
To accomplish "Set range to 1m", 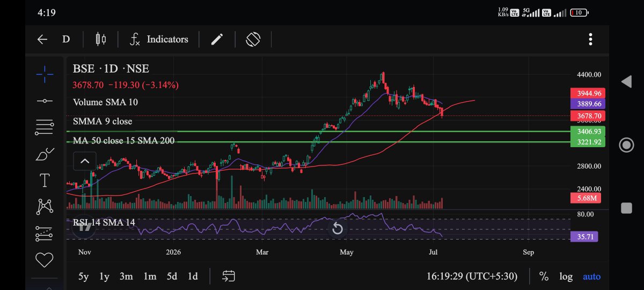I will [x=150, y=277].
